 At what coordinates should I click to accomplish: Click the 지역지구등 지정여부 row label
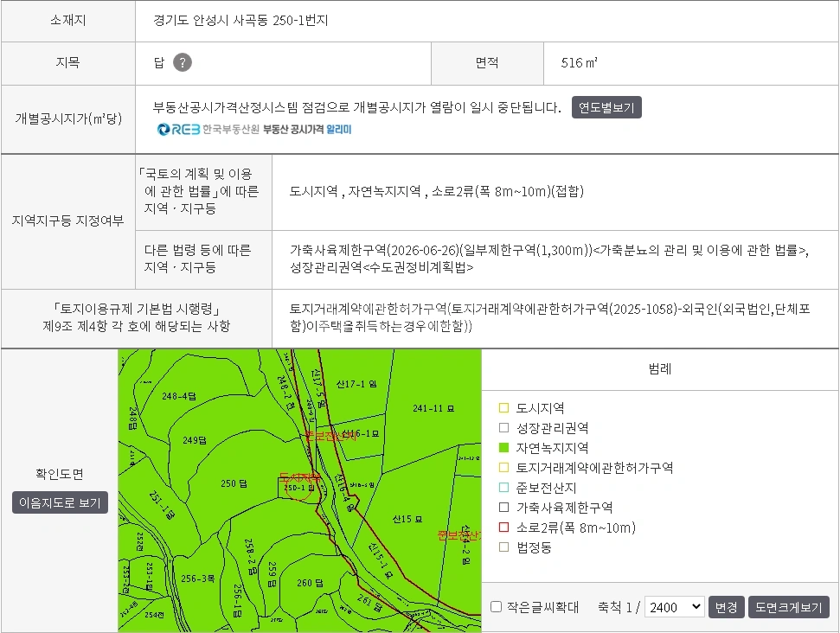(68, 221)
